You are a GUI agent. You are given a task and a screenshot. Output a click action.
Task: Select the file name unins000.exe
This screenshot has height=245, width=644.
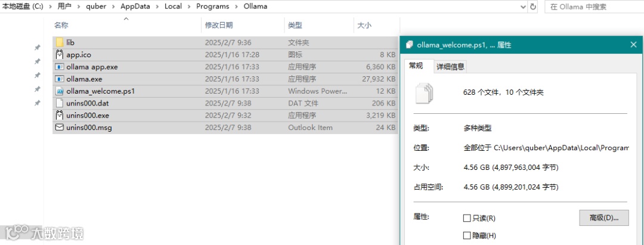point(88,115)
